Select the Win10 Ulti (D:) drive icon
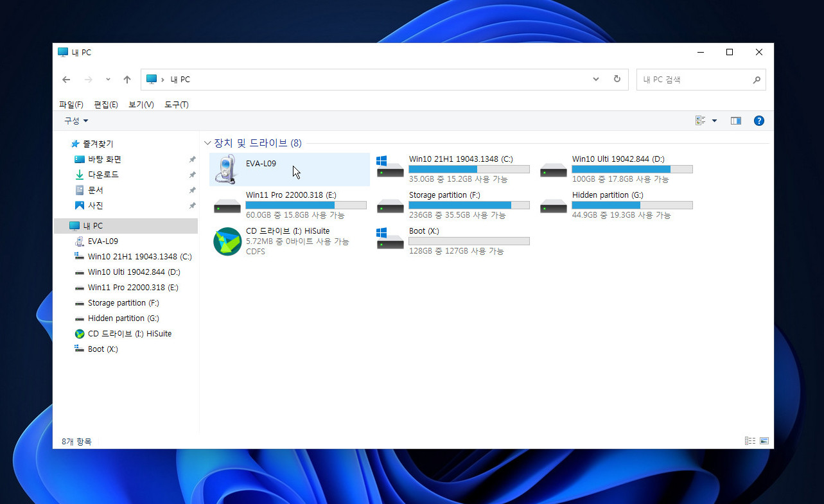This screenshot has height=504, width=824. click(553, 170)
